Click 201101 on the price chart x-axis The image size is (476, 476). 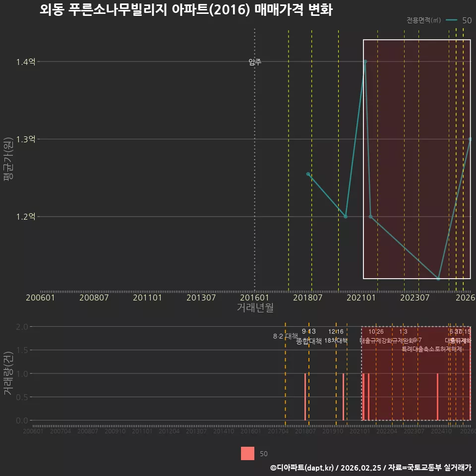pos(148,297)
